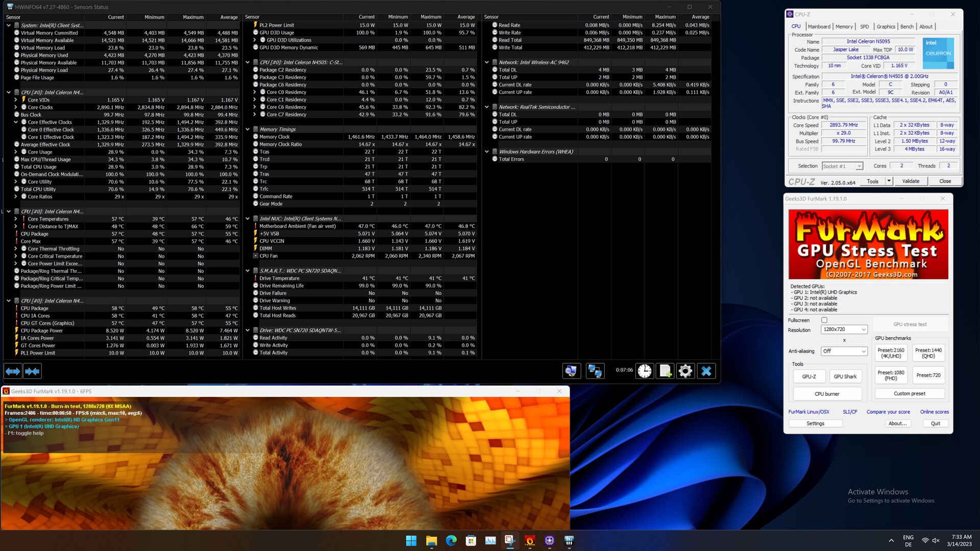Click the FurMark Custom preset button

point(910,394)
